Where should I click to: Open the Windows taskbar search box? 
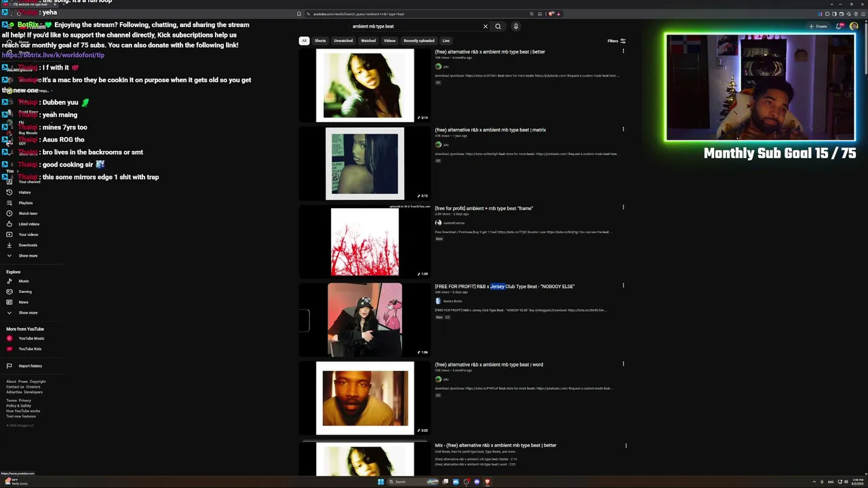(x=414, y=482)
